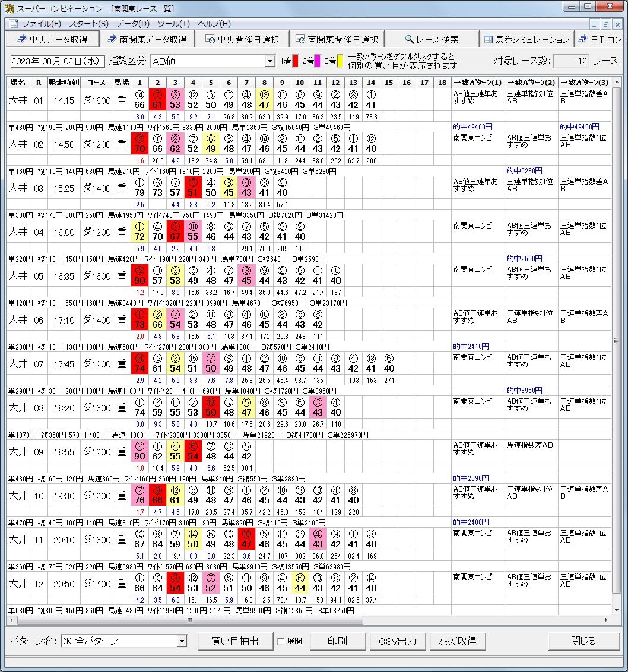Select race 03 start time 15:25
The height and width of the screenshot is (672, 628).
click(x=64, y=189)
